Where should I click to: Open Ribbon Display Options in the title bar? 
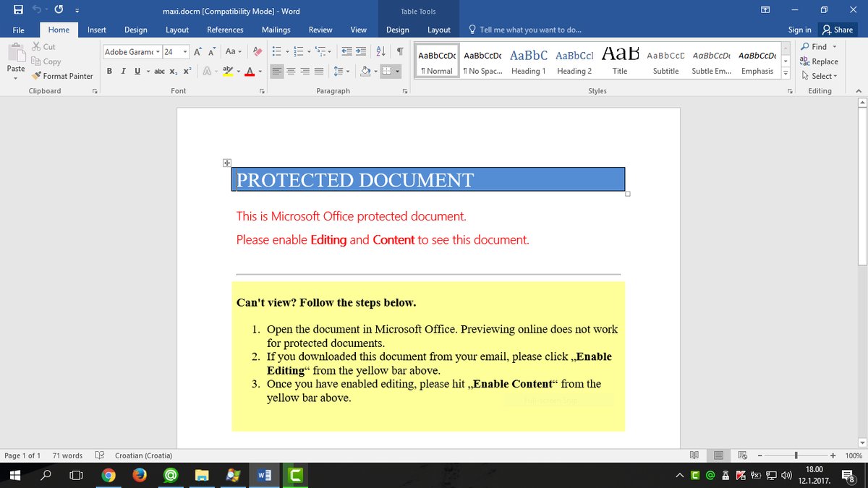(765, 10)
